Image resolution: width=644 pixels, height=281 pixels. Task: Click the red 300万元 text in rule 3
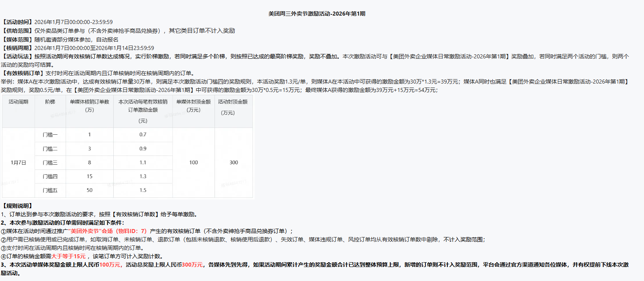[x=192, y=265]
